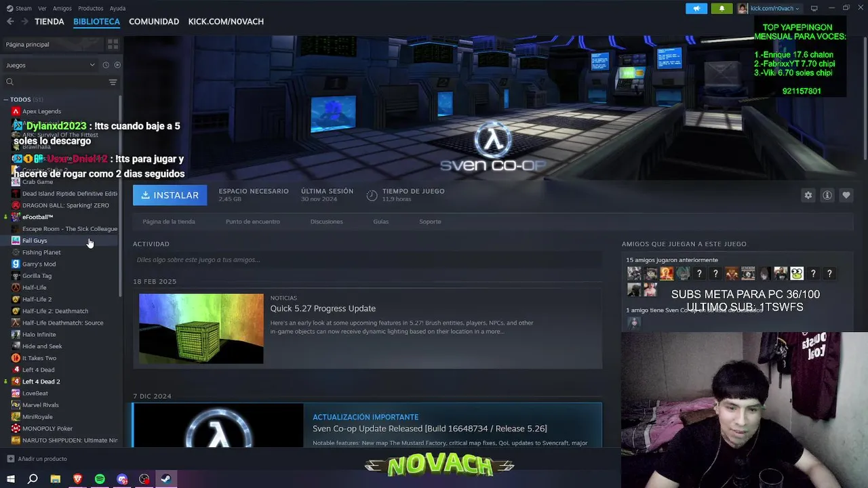Click the Marvel Rivals game icon
Screen dimensions: 868x488
[16, 405]
